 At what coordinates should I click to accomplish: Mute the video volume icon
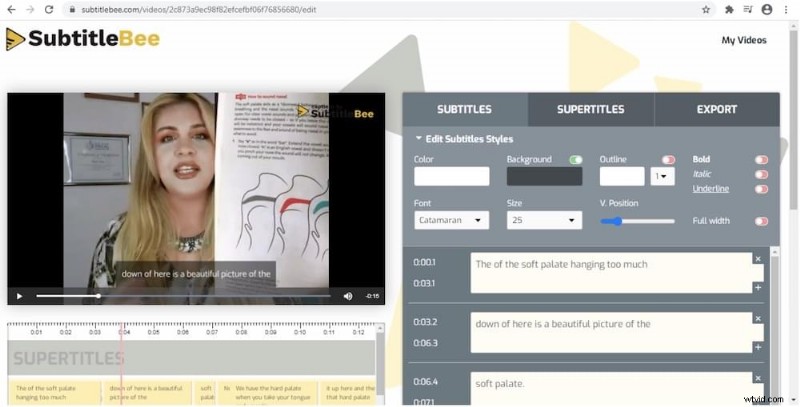click(x=348, y=296)
